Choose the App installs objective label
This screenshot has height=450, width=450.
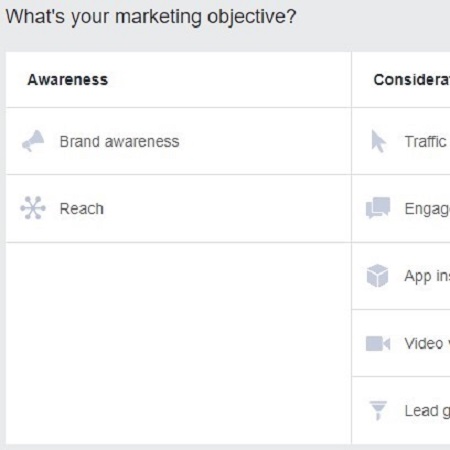coord(427,277)
